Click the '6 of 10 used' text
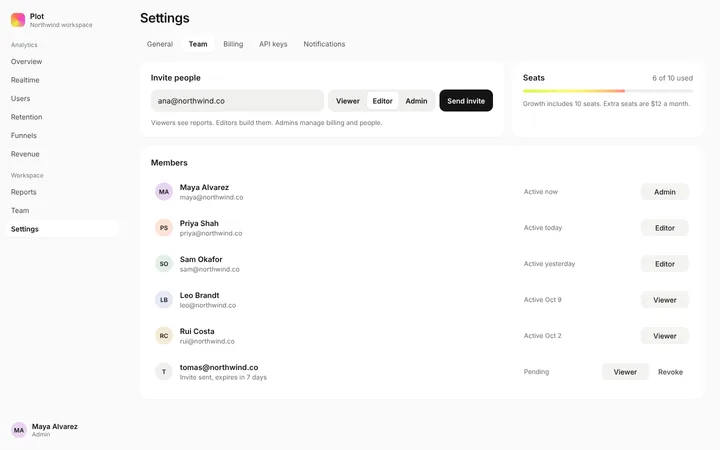Viewport: 720px width, 450px height. click(673, 78)
